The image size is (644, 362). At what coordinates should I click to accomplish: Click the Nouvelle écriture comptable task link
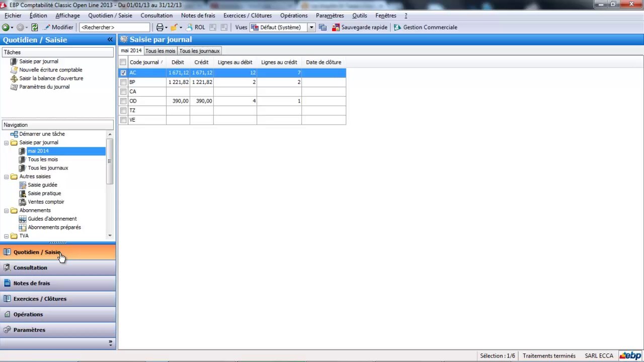(x=51, y=70)
